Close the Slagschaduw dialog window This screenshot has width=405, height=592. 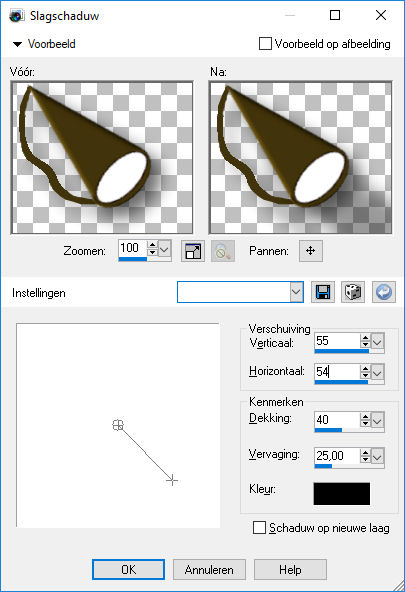381,15
